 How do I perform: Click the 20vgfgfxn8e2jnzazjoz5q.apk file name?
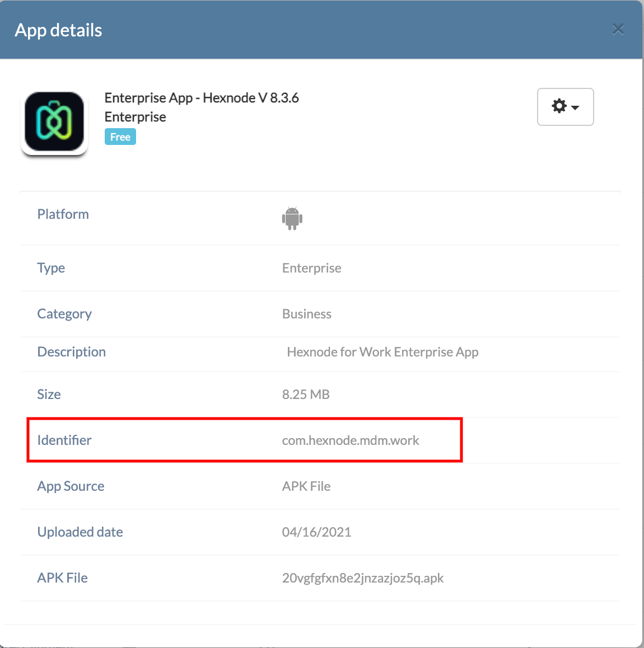pyautogui.click(x=363, y=577)
